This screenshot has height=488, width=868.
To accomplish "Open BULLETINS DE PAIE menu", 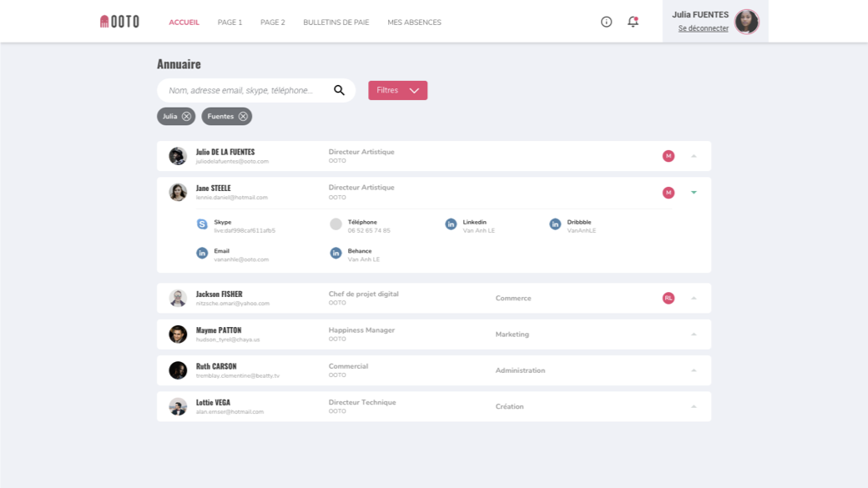I will [x=336, y=23].
